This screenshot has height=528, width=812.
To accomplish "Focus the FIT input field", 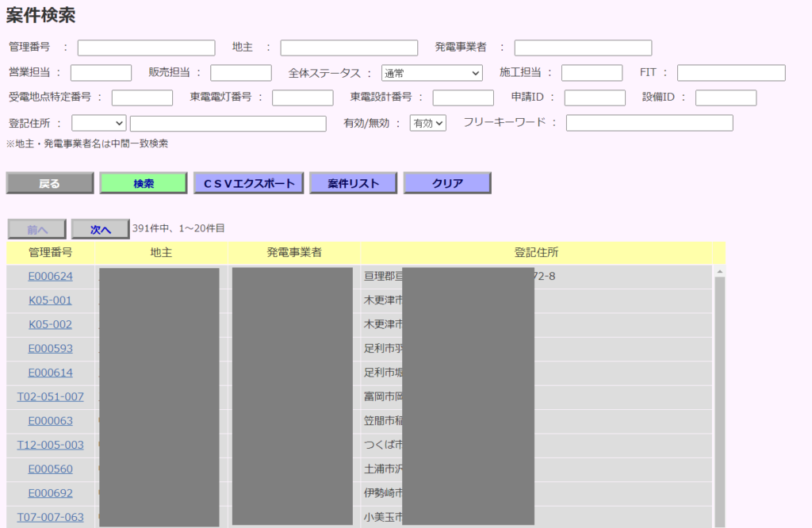I will 730,73.
